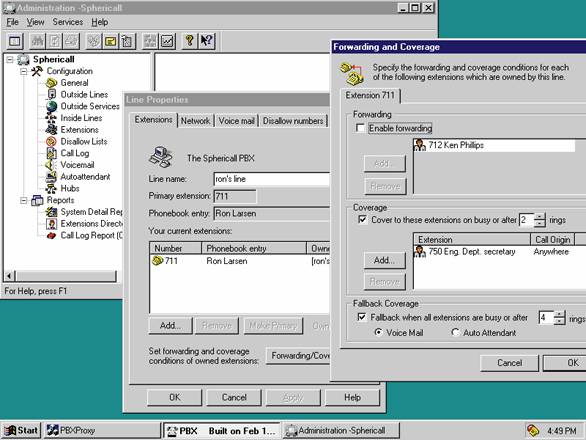Collapse the Configuration tree node
Viewport: 586px width, 440px height.
coord(24,71)
